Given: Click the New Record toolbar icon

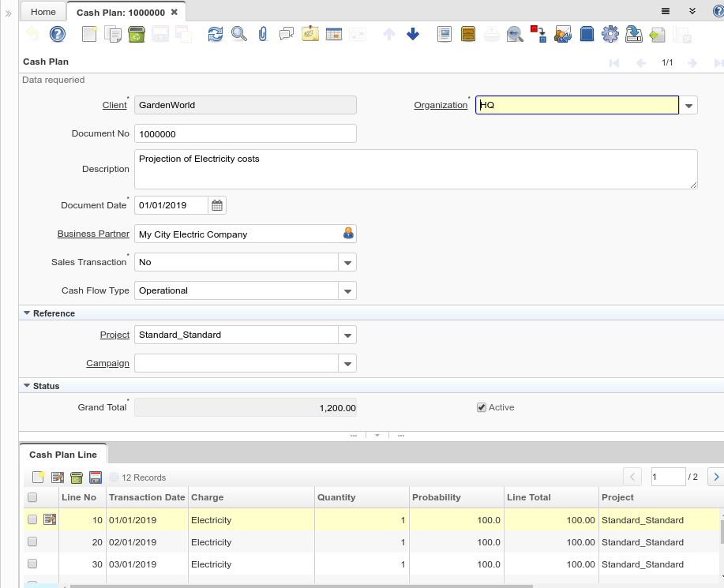Looking at the screenshot, I should click(x=88, y=34).
